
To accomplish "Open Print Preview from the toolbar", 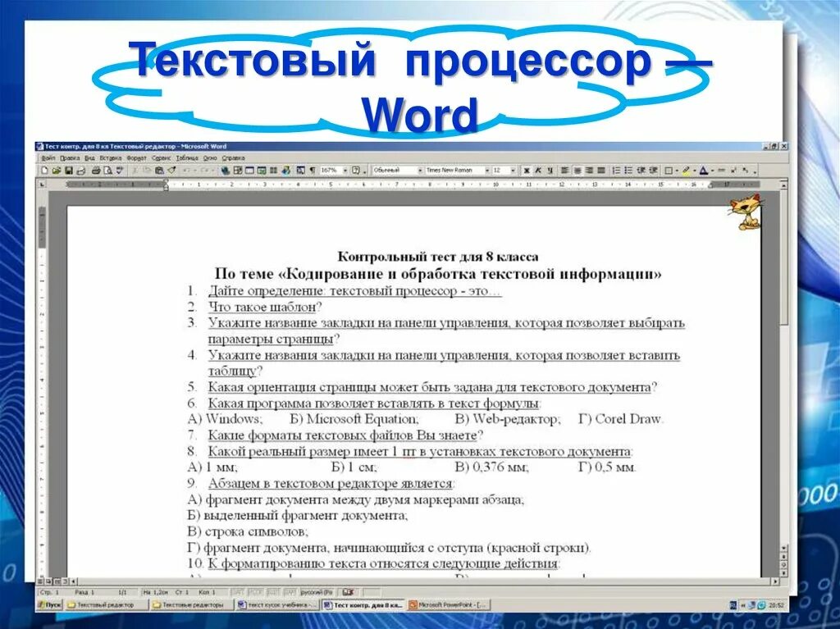I will coord(107,171).
